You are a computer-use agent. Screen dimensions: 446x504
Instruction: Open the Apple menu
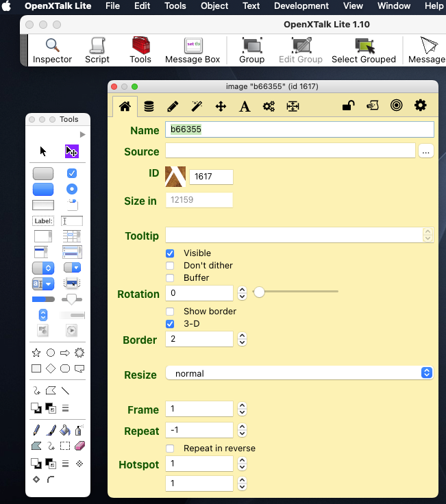[x=6, y=5]
